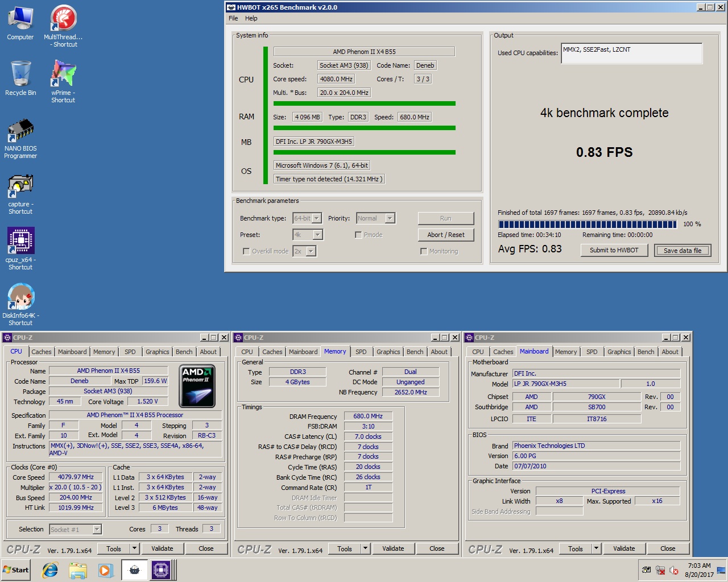Viewport: 728px width, 582px height.
Task: Switch to HWBOT benchmark taskbar button
Action: click(x=135, y=570)
